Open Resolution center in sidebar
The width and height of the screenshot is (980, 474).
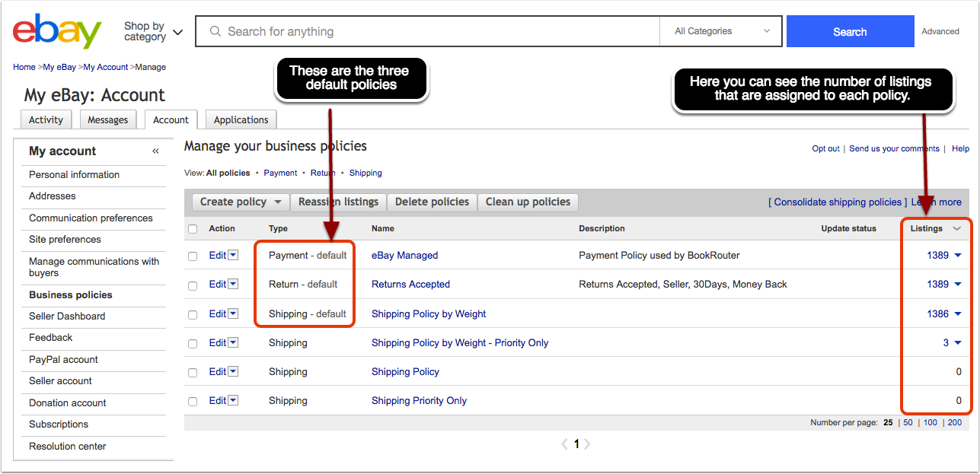pyautogui.click(x=67, y=446)
